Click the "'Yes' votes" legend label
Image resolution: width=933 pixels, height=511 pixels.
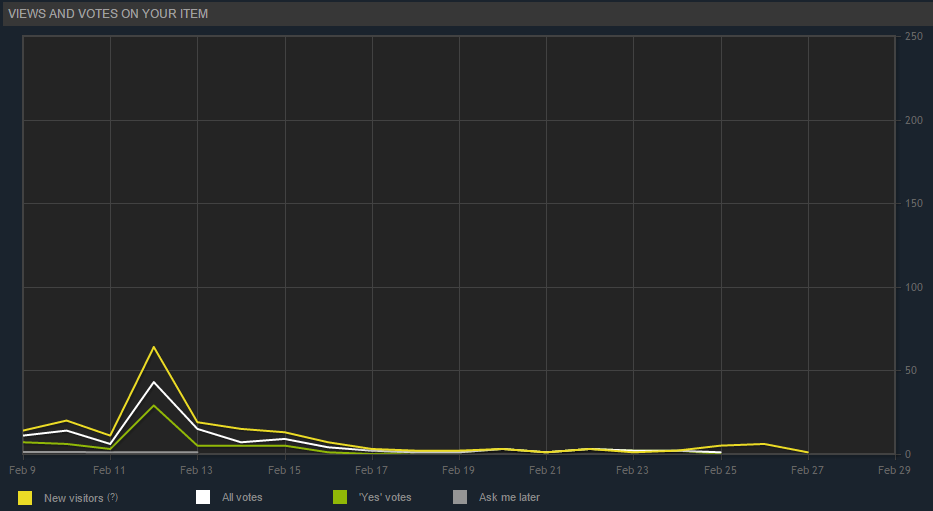coord(385,497)
